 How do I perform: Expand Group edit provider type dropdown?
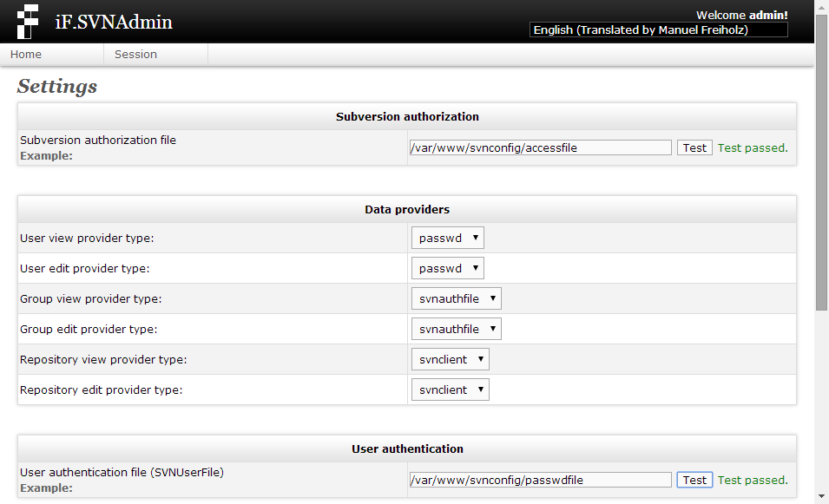point(457,329)
